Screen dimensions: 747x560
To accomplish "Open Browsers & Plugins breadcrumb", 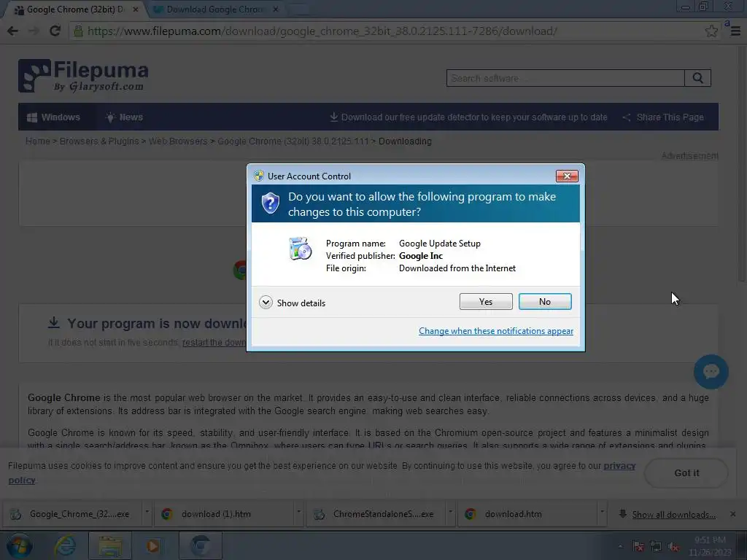I will point(99,141).
